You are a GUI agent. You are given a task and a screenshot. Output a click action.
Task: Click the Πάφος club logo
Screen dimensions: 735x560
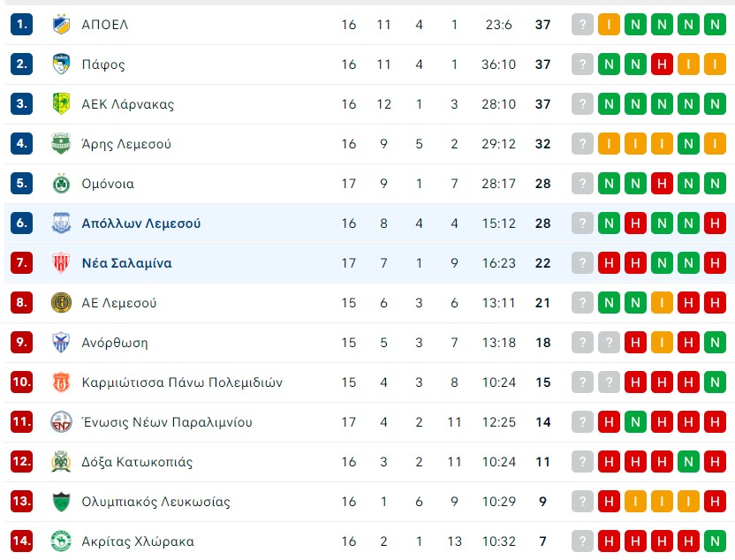62,64
